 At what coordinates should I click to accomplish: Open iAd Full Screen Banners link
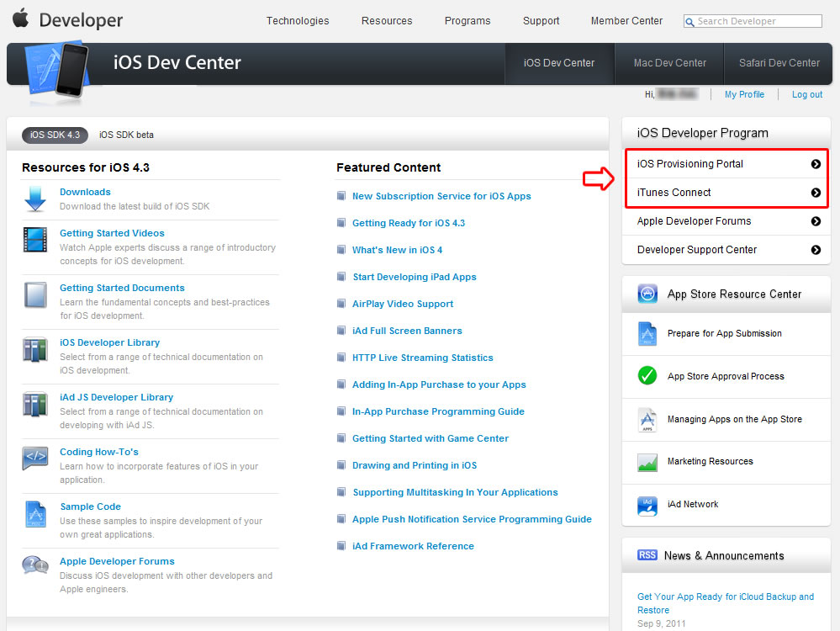[x=407, y=331]
